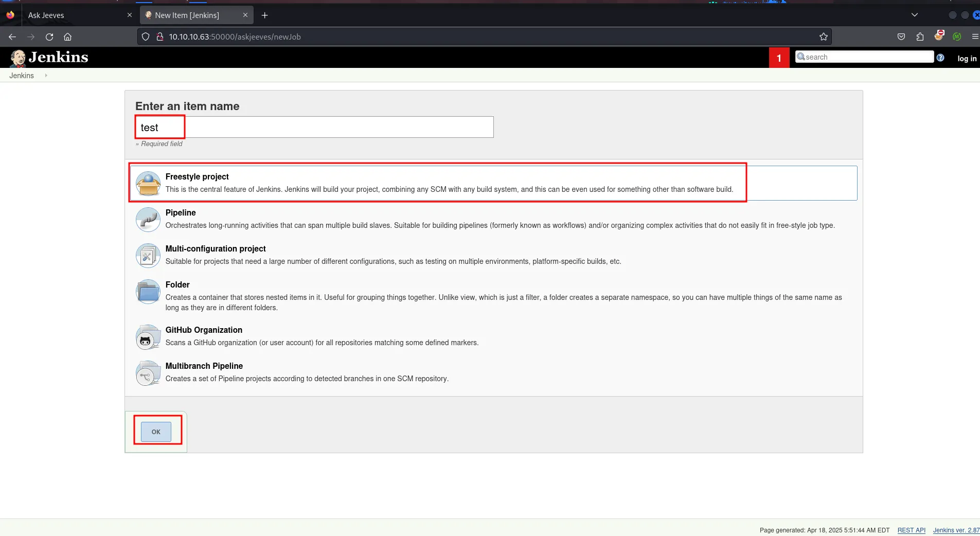Reload the page with the refresh icon
The image size is (980, 536).
pyautogui.click(x=49, y=37)
